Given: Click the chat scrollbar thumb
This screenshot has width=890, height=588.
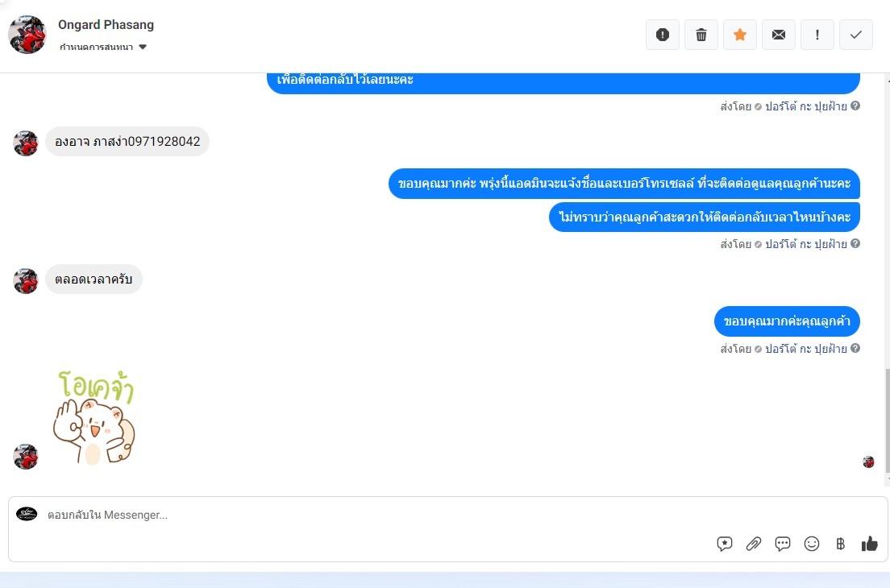Looking at the screenshot, I should tap(887, 420).
